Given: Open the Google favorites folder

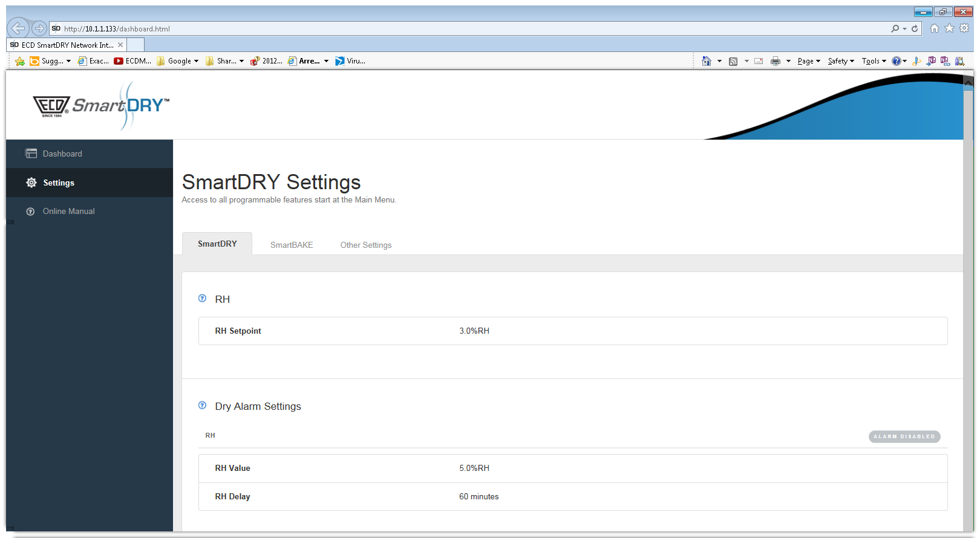Looking at the screenshot, I should point(177,61).
